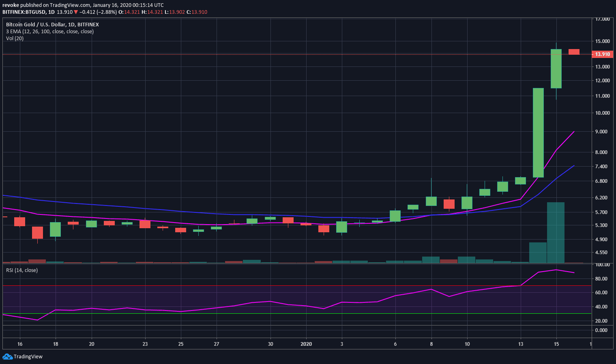Click the right end of the magenta EMA line
Image resolution: width=616 pixels, height=364 pixels.
point(573,132)
